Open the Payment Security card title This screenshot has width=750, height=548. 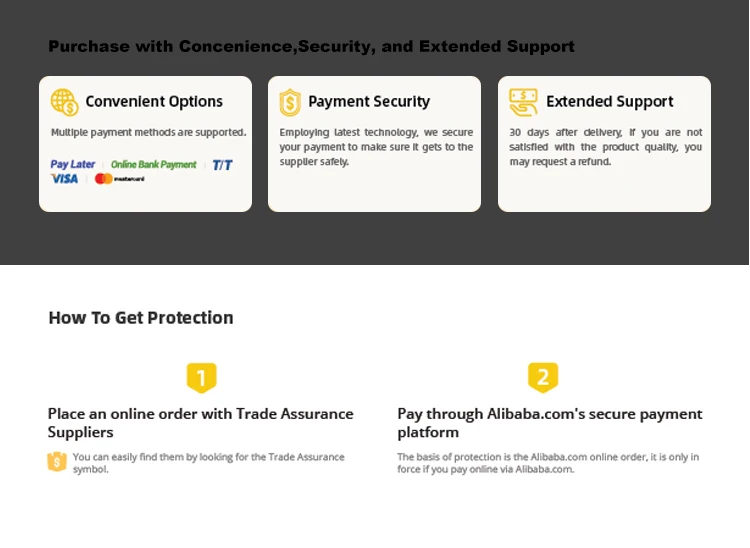pos(369,102)
